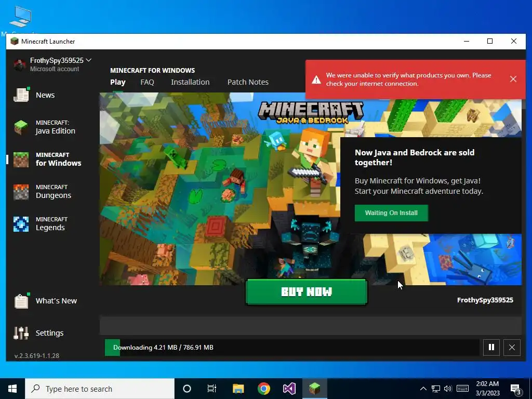
Task: Open File Explorer from the taskbar
Action: pos(238,389)
